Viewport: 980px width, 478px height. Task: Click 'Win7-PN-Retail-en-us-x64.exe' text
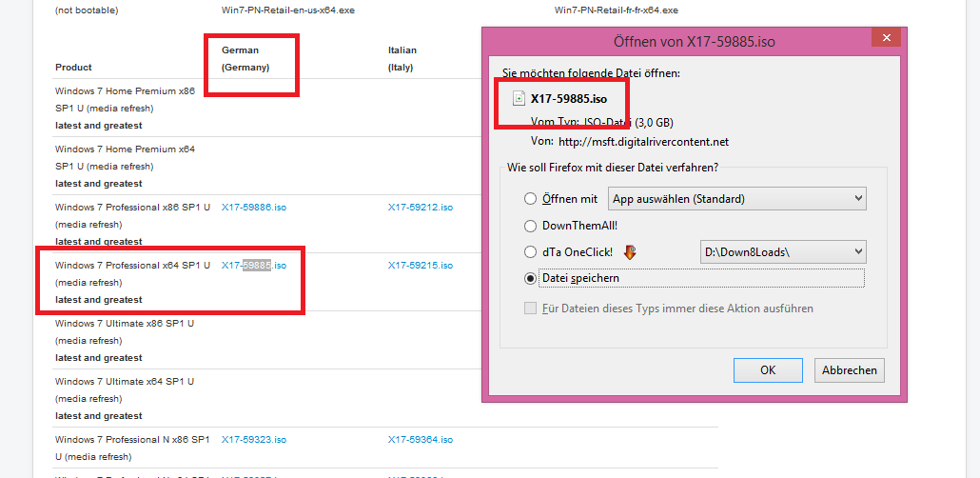pyautogui.click(x=288, y=10)
